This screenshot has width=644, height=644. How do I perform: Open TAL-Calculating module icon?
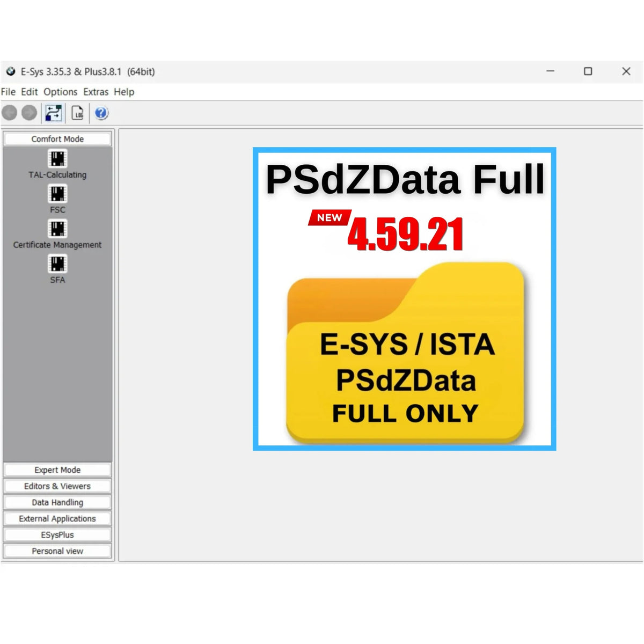(x=57, y=159)
